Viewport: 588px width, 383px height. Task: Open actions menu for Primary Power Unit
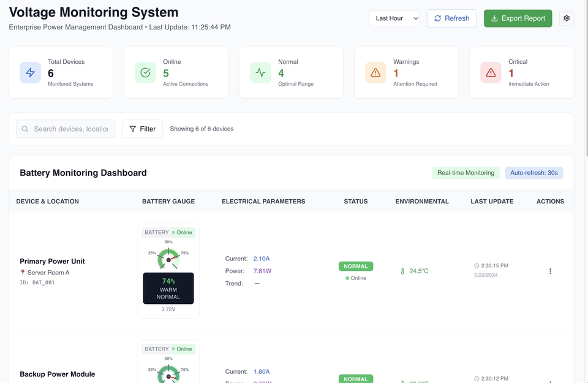pos(550,271)
